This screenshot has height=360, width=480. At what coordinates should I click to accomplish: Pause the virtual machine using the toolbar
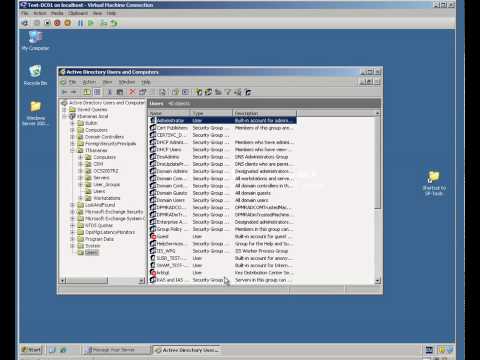(x=80, y=23)
